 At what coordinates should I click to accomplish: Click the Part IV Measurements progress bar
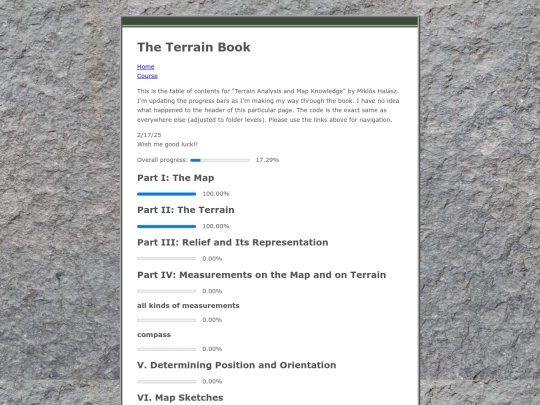point(167,291)
